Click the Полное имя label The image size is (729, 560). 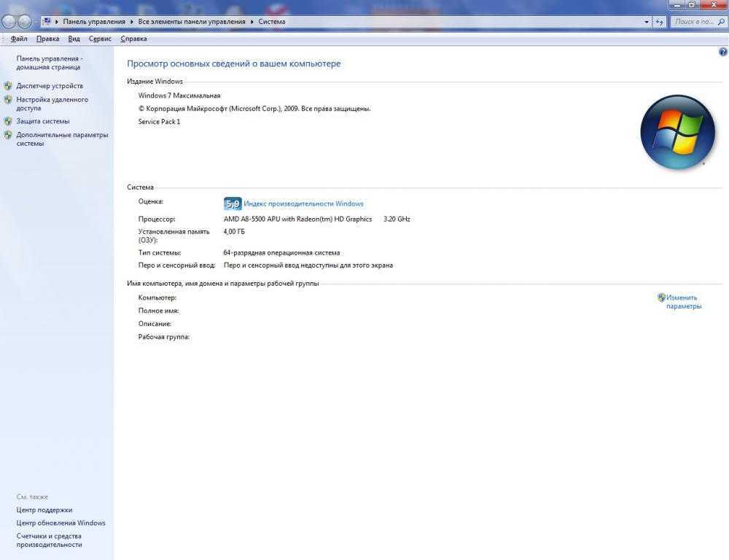(x=158, y=311)
